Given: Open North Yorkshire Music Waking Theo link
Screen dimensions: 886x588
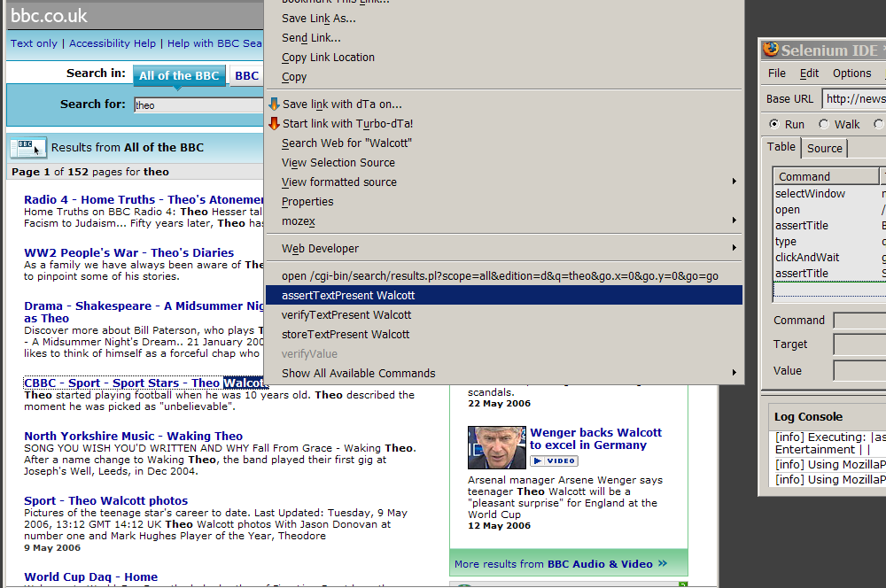Looking at the screenshot, I should point(134,436).
